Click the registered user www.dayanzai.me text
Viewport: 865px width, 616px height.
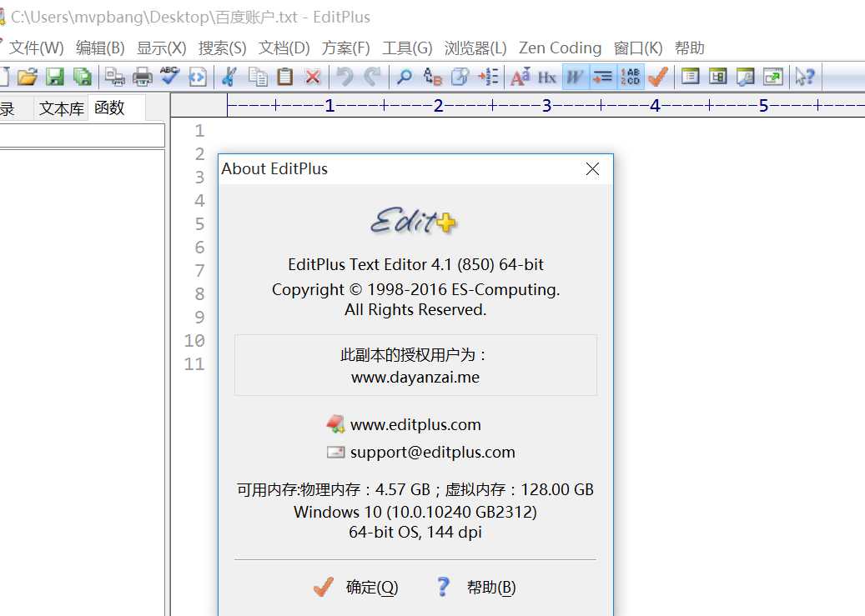click(415, 378)
